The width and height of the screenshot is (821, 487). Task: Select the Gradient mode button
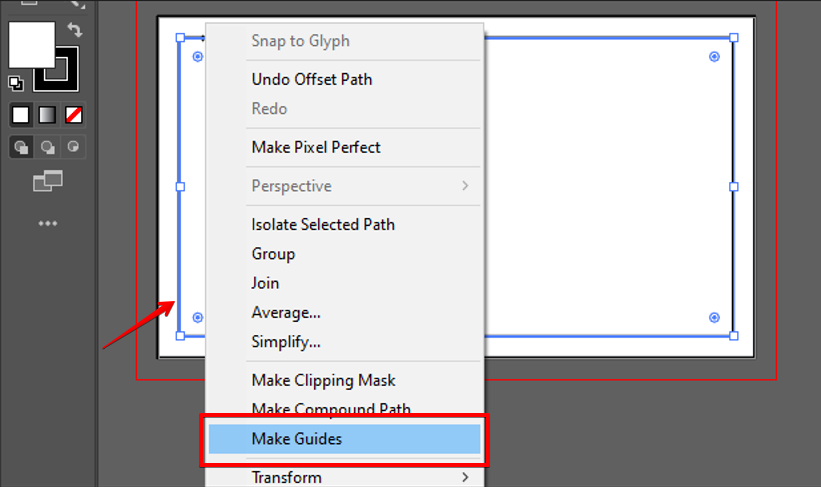[47, 115]
